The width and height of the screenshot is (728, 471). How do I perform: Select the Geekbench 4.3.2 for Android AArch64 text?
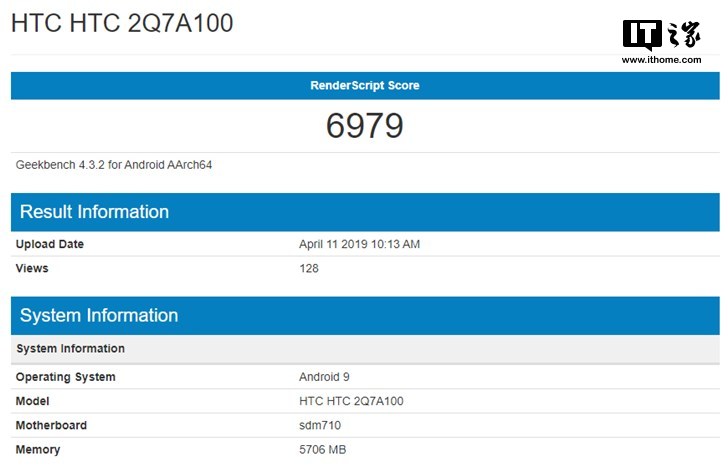114,165
